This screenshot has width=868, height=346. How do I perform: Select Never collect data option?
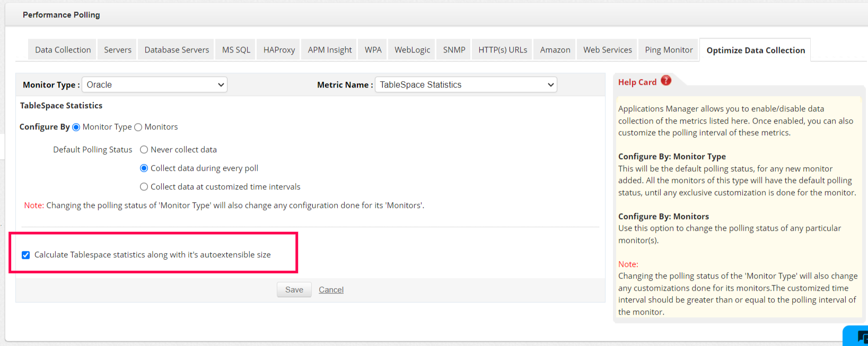point(144,150)
